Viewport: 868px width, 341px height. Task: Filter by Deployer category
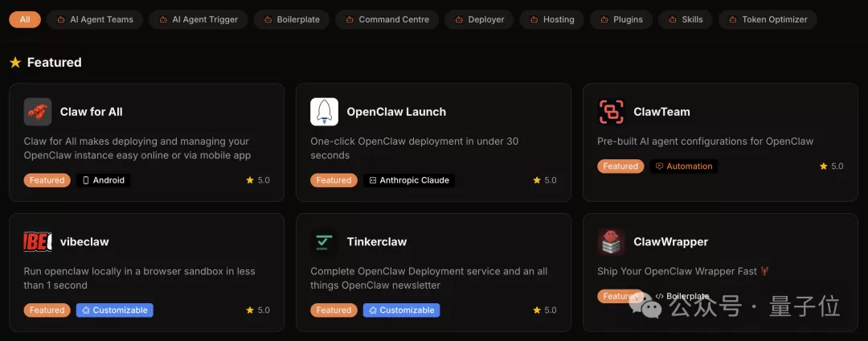tap(479, 19)
